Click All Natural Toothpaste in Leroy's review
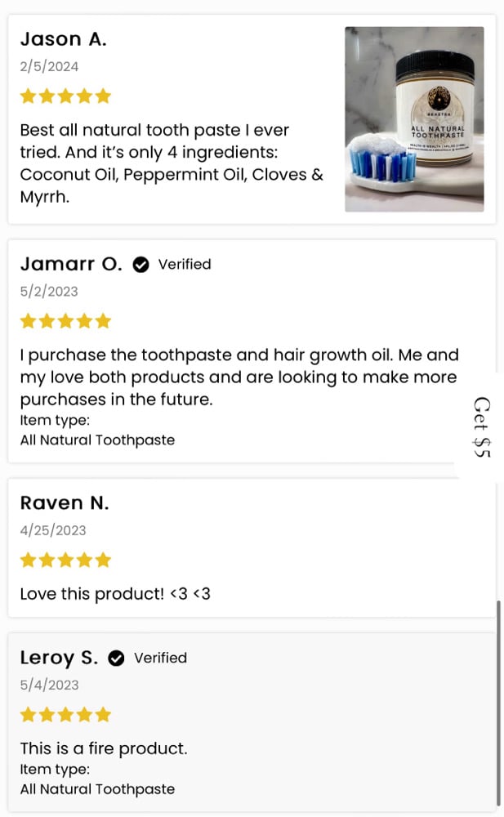The image size is (504, 817). 97,789
